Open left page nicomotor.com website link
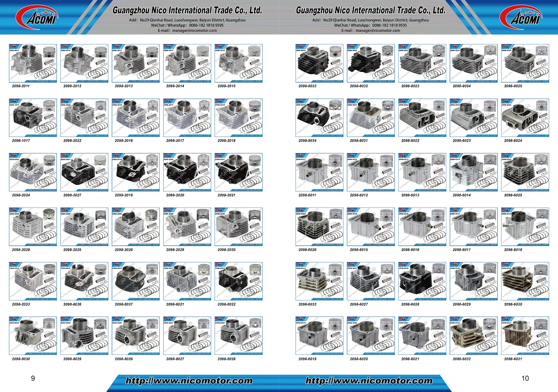 click(189, 381)
